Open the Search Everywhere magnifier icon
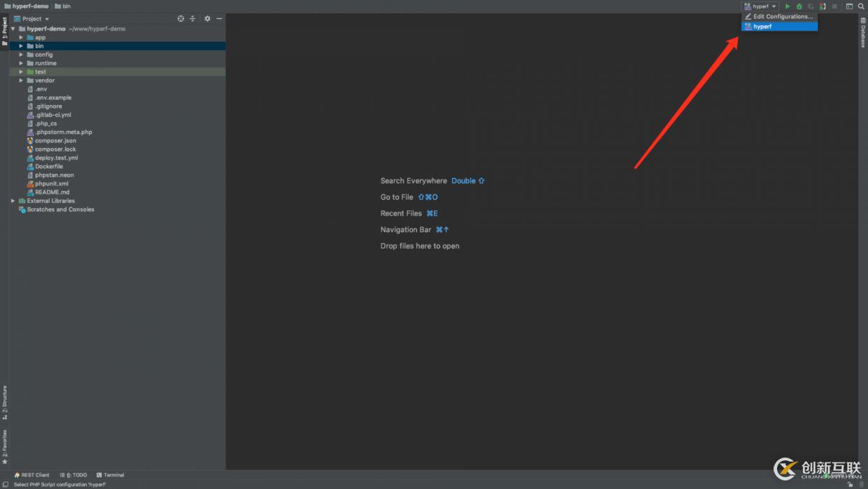 click(861, 6)
